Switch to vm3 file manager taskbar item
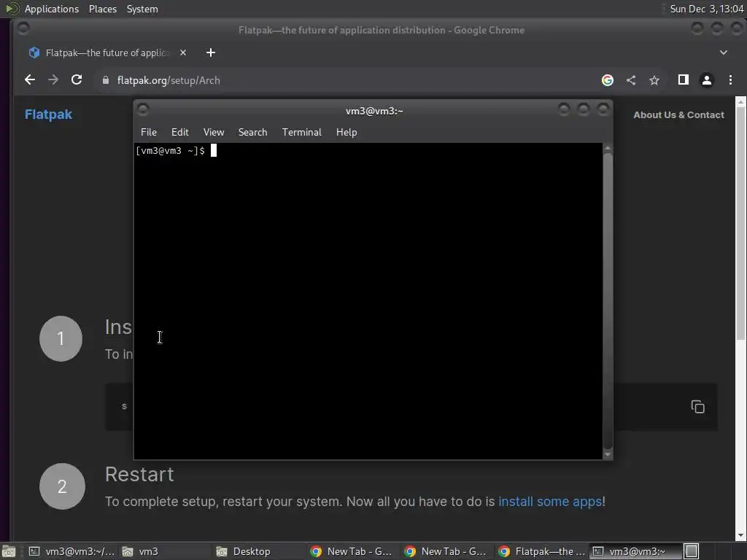Image resolution: width=747 pixels, height=560 pixels. tap(164, 551)
